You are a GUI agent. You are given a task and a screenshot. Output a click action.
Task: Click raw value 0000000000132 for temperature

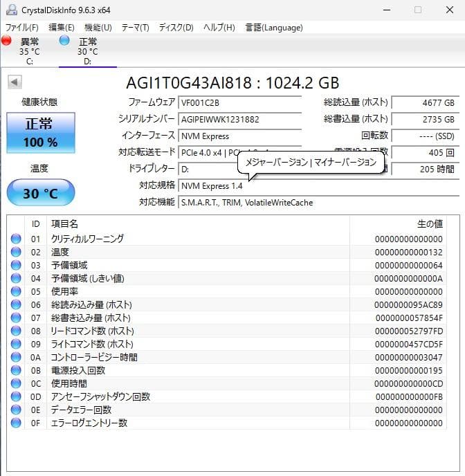click(408, 253)
